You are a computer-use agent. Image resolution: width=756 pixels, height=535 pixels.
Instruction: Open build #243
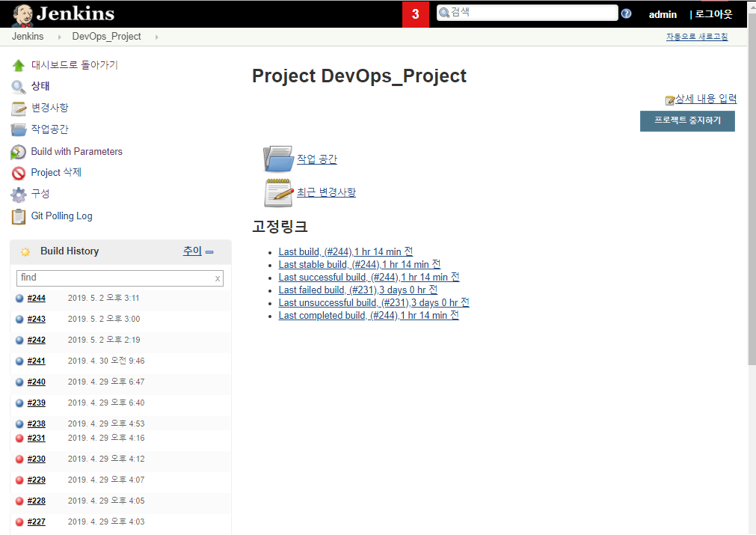pyautogui.click(x=36, y=319)
